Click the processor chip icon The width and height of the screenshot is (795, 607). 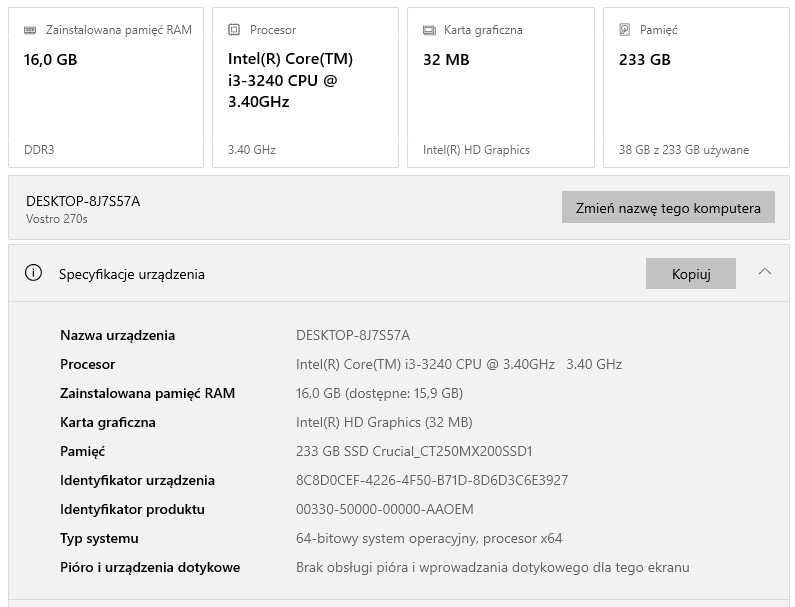click(234, 30)
